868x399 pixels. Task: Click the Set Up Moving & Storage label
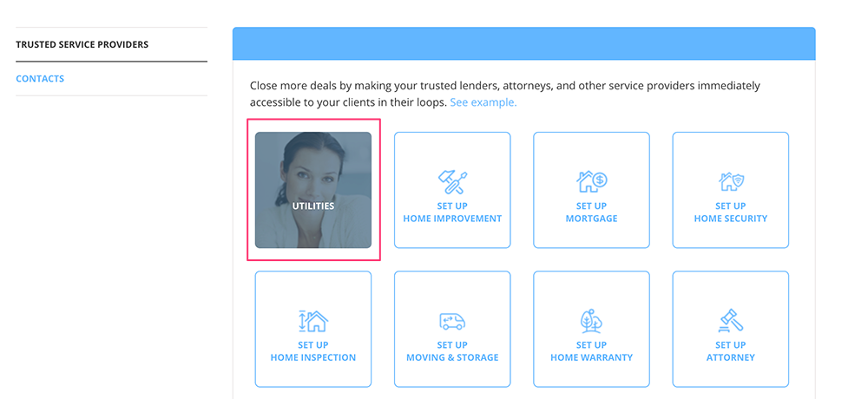pos(452,350)
